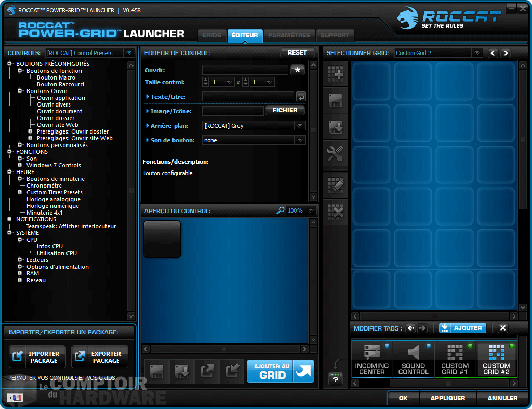This screenshot has height=409, width=532.
Task: Open the Arrière-plan dropdown
Action: (299, 126)
